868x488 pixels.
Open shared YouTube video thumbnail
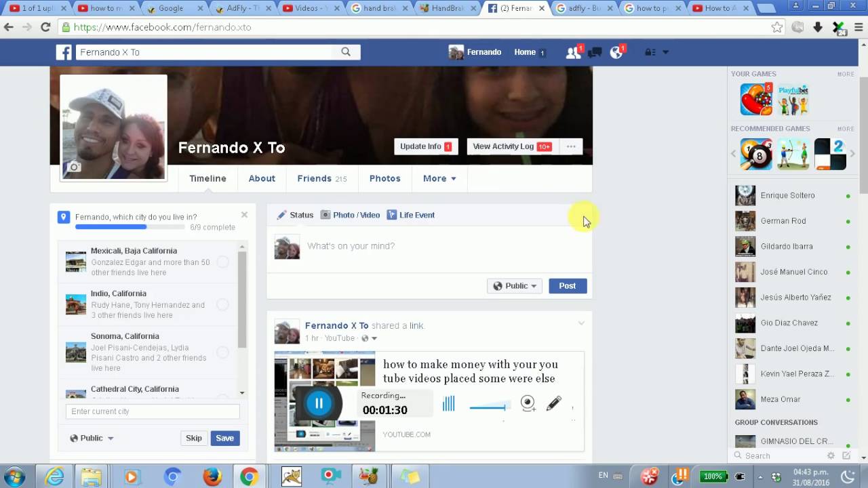coord(325,401)
